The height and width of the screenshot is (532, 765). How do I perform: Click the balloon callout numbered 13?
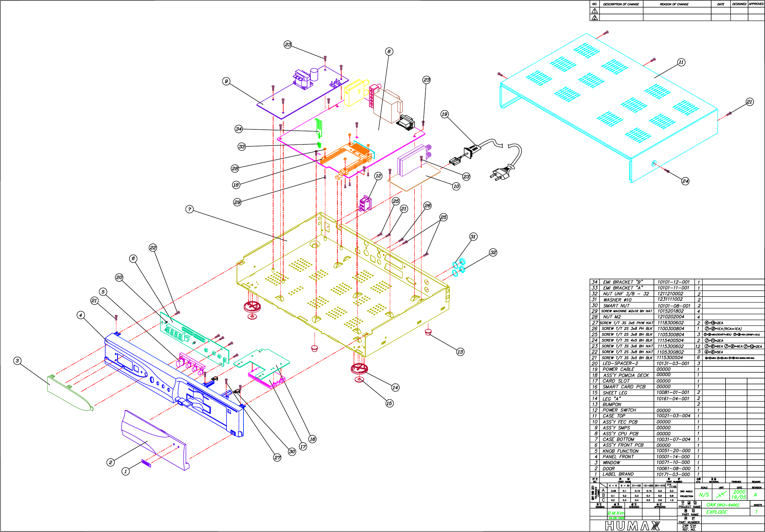[x=460, y=352]
